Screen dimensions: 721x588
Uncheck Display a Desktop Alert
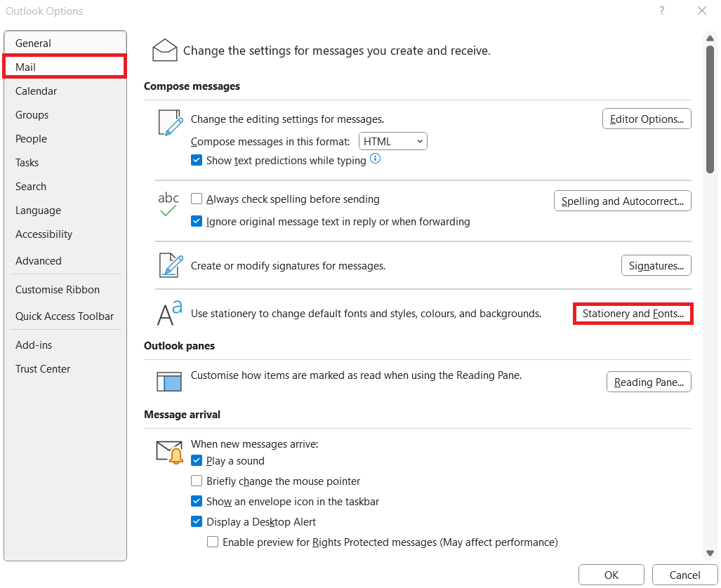197,521
